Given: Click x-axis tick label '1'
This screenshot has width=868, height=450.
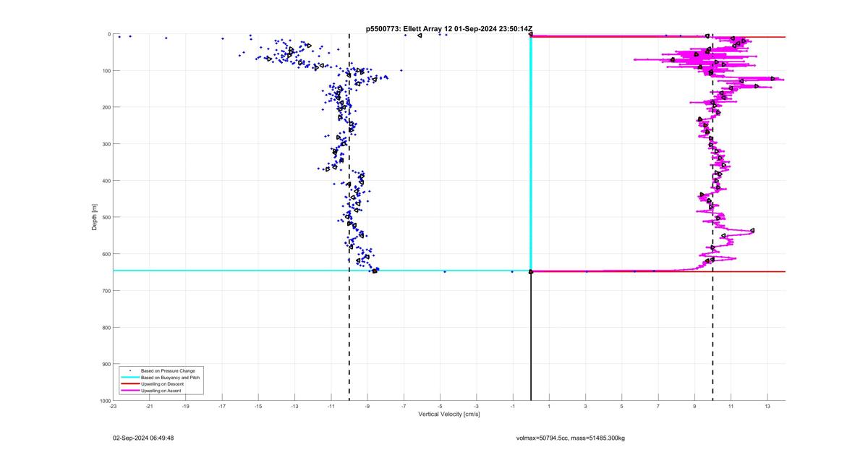Looking at the screenshot, I should click(549, 407).
